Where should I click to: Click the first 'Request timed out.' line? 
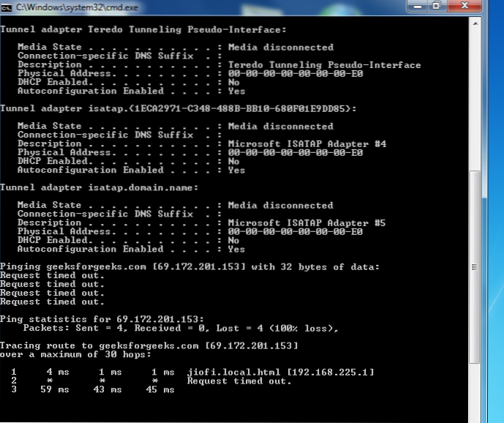pyautogui.click(x=52, y=276)
